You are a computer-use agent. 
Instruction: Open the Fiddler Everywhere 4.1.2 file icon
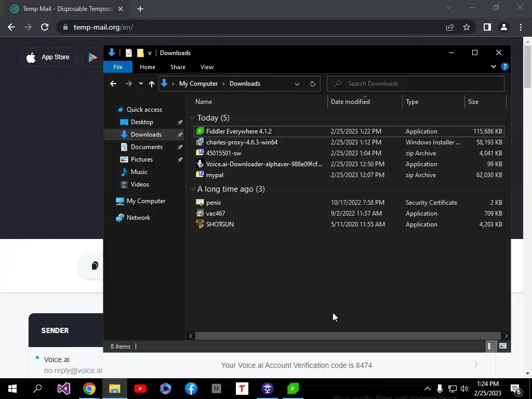click(x=200, y=131)
